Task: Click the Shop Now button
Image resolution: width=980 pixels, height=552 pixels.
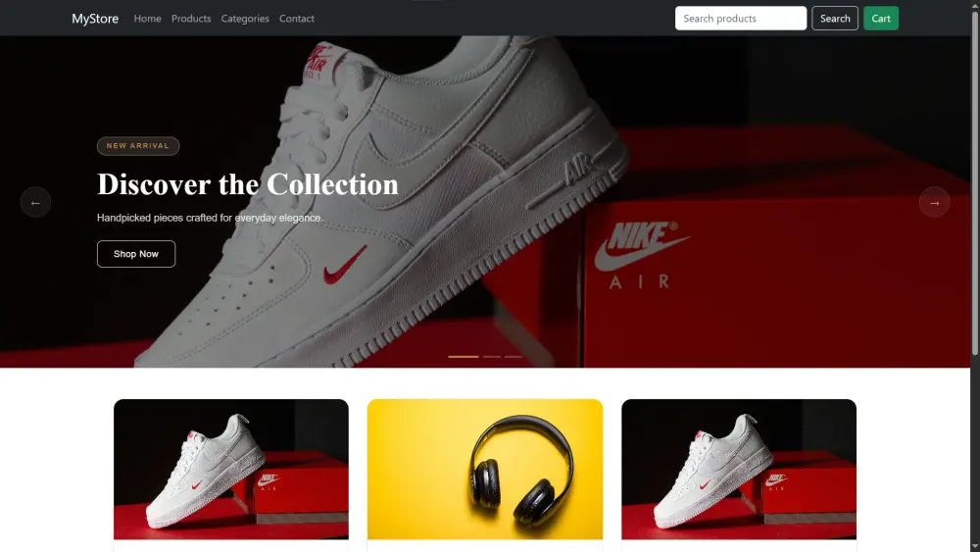Action: click(136, 254)
